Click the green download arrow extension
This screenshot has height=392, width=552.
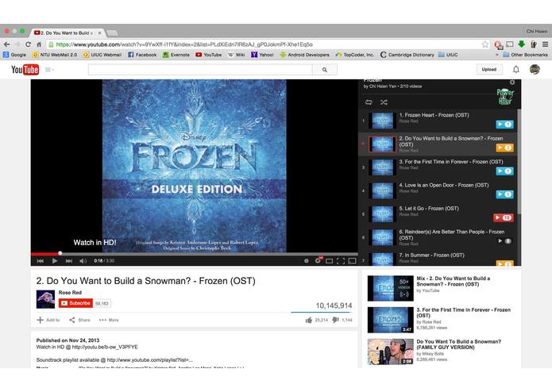click(521, 44)
